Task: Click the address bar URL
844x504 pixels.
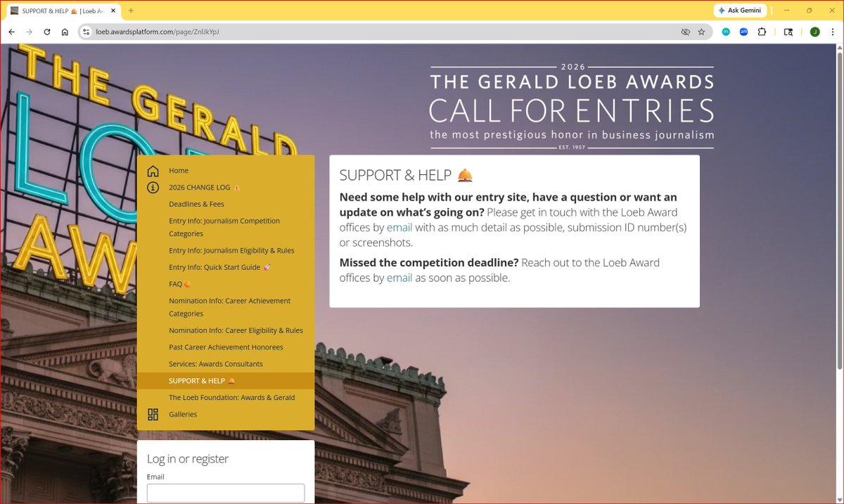Action: tap(158, 32)
